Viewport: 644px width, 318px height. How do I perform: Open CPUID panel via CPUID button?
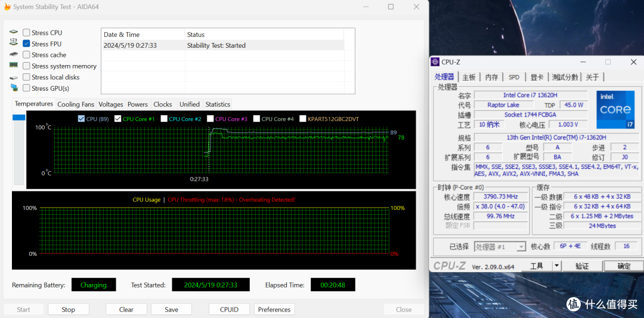pos(229,310)
